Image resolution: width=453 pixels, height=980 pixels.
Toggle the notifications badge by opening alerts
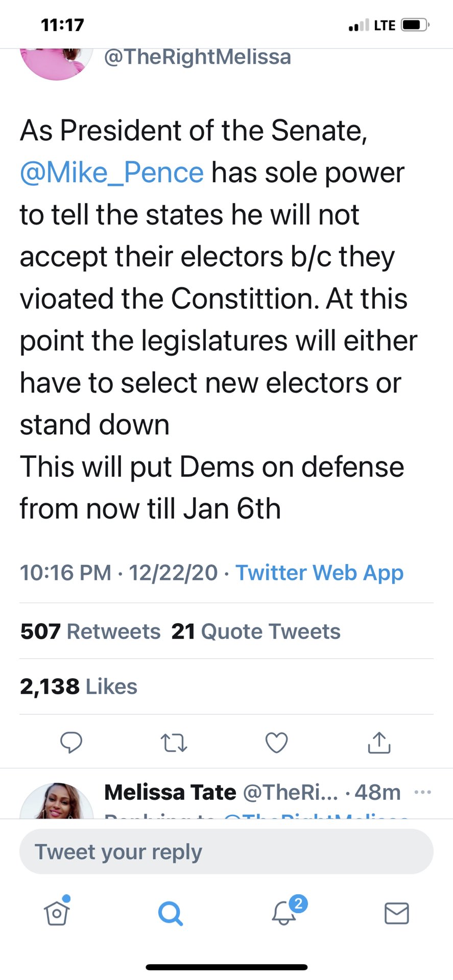pyautogui.click(x=284, y=914)
